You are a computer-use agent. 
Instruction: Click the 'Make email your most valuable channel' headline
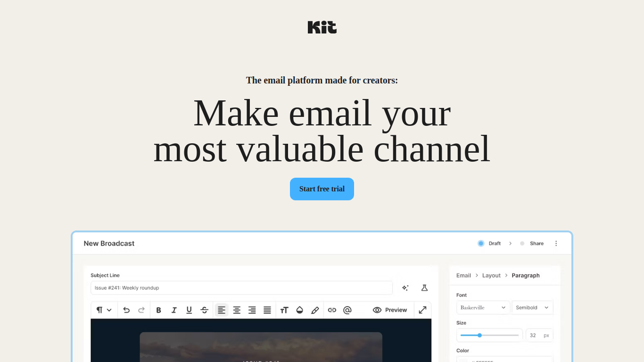(322, 131)
